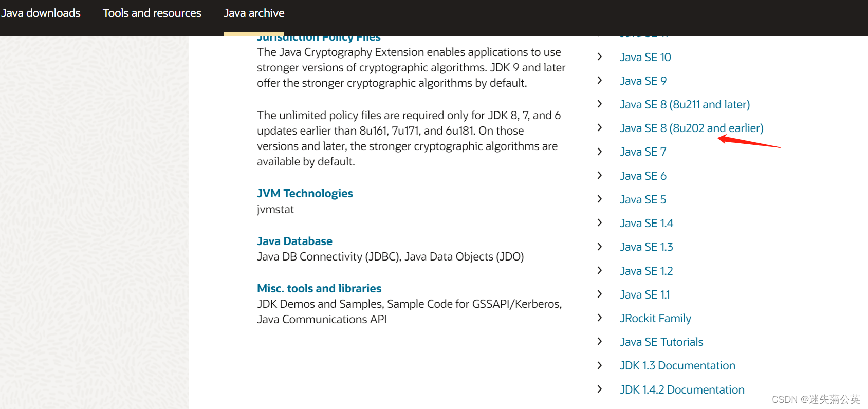Viewport: 868px width, 409px height.
Task: Go to Java SE 5 archive
Action: (643, 199)
